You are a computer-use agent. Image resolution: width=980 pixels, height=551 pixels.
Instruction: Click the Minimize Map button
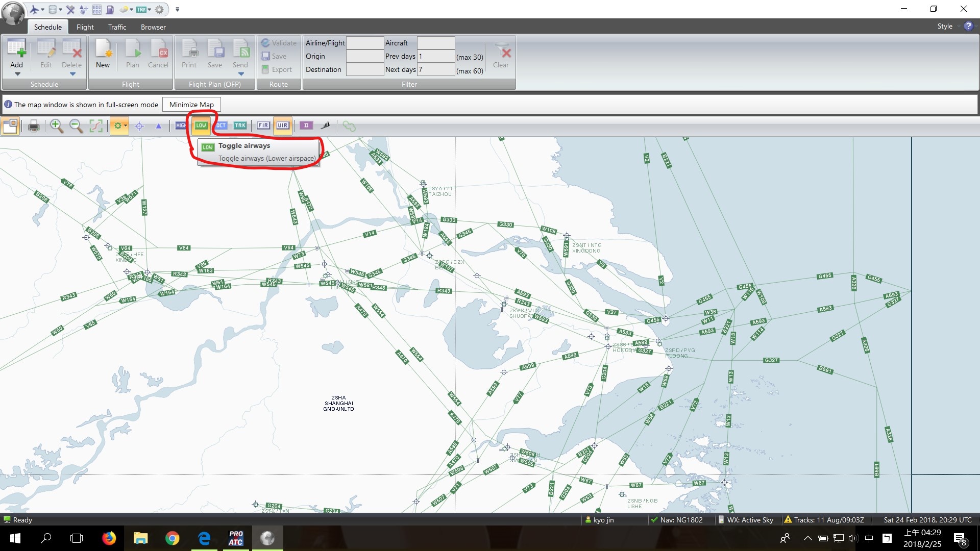[191, 104]
